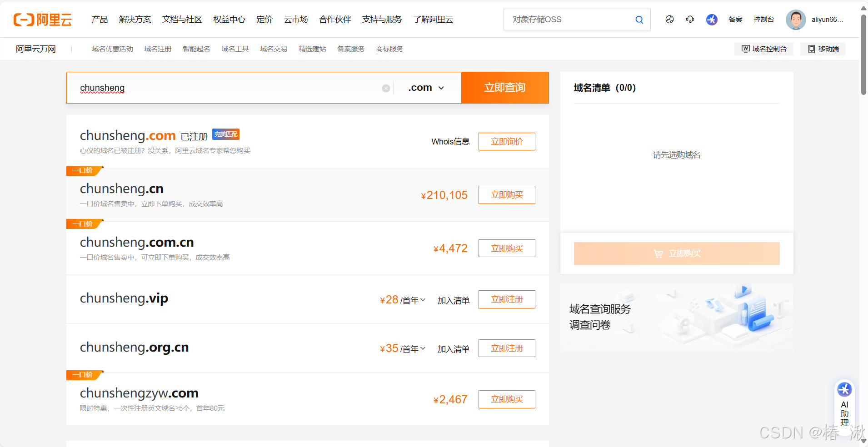Open 阿里云万网 home link

coord(36,49)
